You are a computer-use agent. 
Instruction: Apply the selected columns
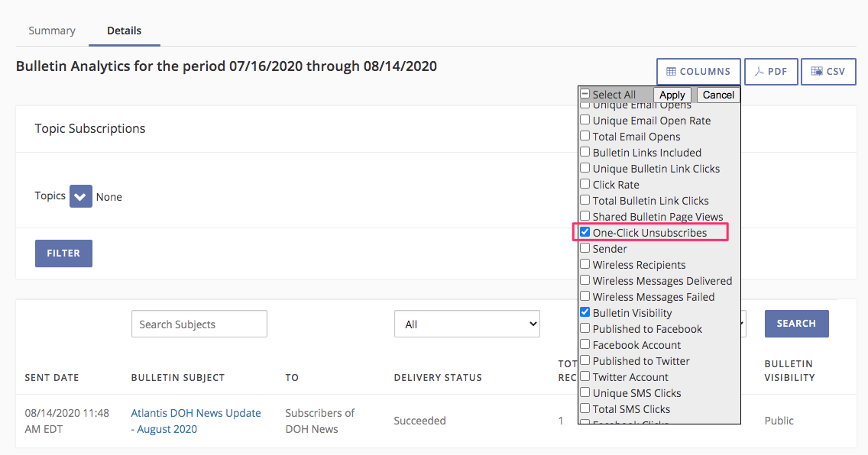672,95
